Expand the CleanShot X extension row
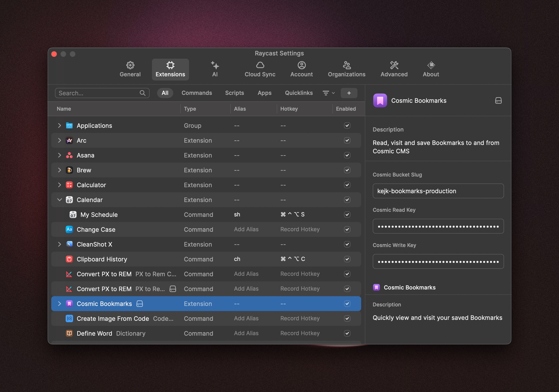 pos(59,244)
